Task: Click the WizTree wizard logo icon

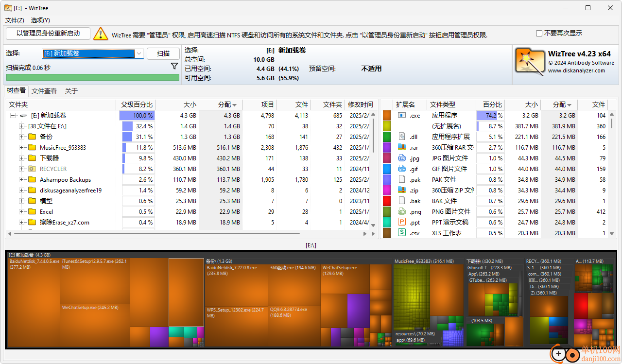Action: pyautogui.click(x=529, y=62)
